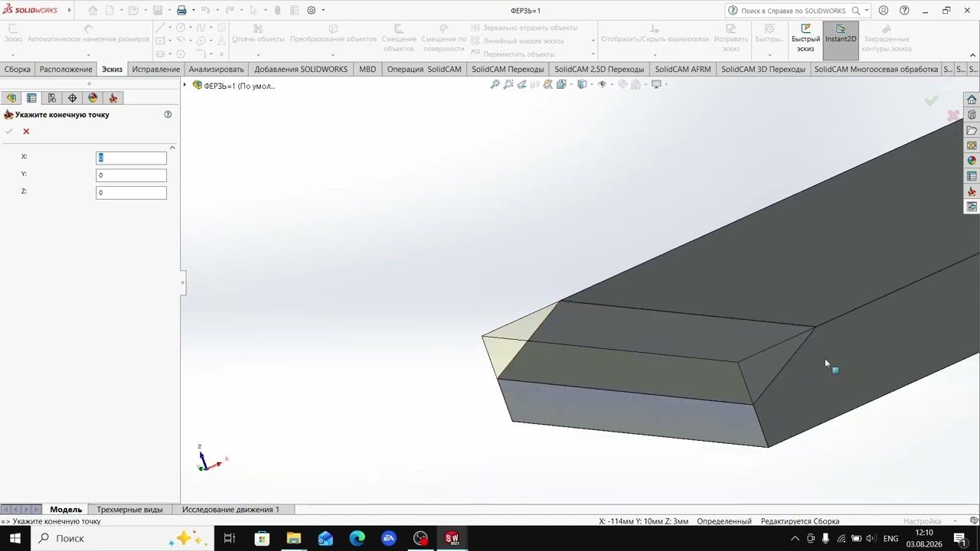This screenshot has width=980, height=551.
Task: Click the Zoom to Area icon
Action: coord(508,84)
